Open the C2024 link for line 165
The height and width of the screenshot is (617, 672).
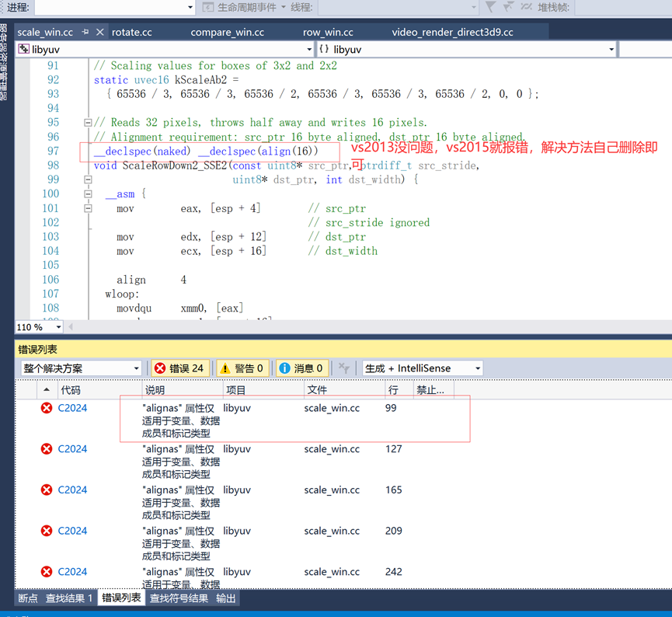[72, 490]
